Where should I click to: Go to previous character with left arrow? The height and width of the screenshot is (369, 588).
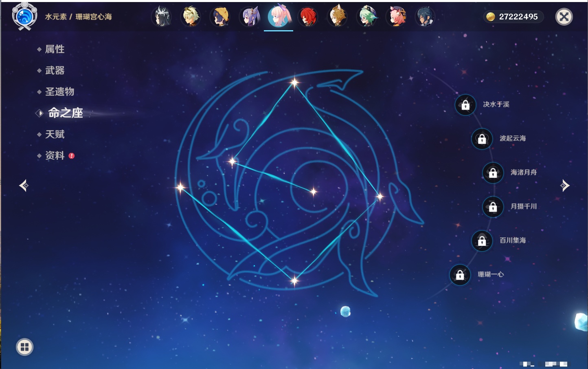point(24,186)
